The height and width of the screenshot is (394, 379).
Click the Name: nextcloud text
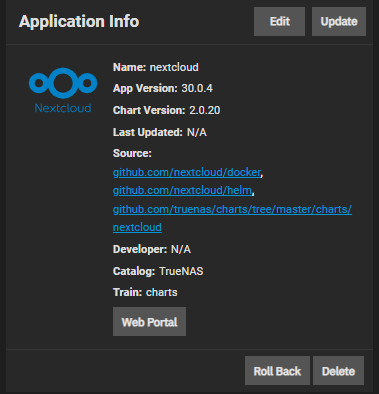(x=156, y=67)
